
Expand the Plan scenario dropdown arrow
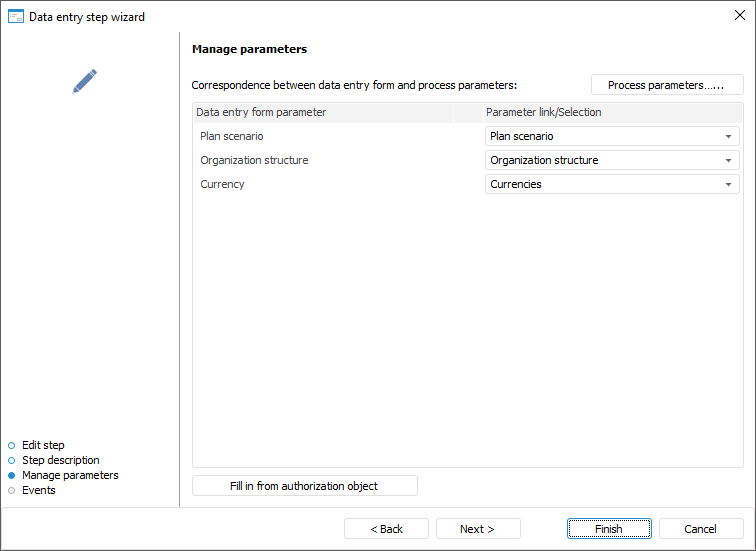pos(729,136)
